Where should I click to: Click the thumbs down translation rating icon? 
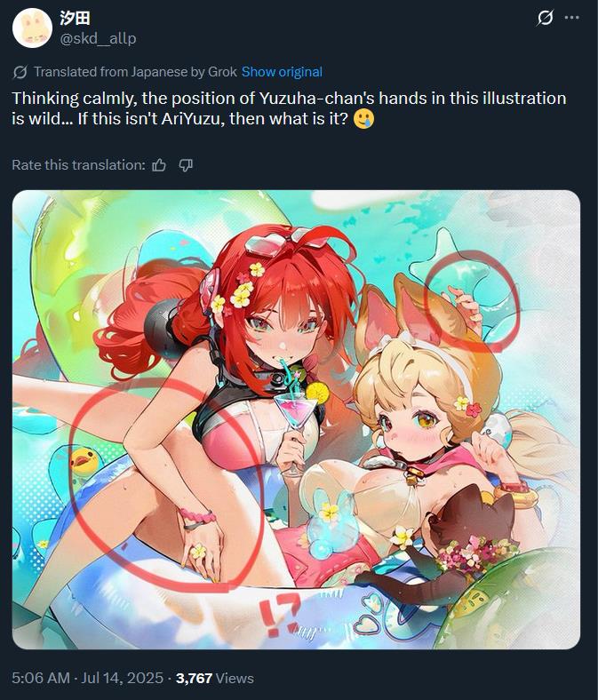pos(186,165)
